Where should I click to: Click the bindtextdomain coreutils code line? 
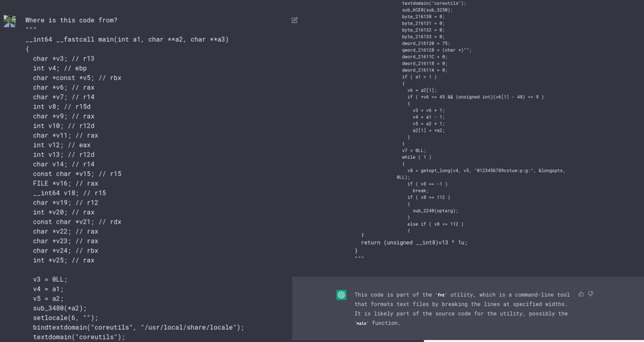139,327
